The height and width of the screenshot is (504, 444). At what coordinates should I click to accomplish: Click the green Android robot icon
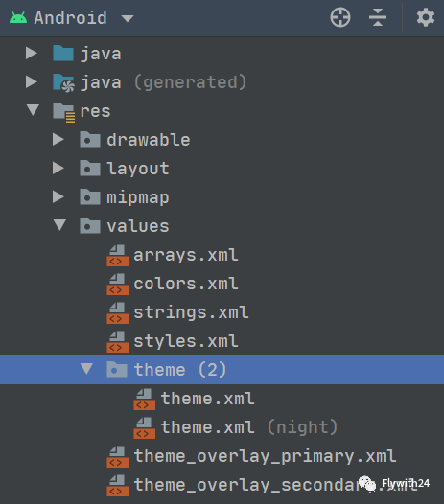[18, 17]
